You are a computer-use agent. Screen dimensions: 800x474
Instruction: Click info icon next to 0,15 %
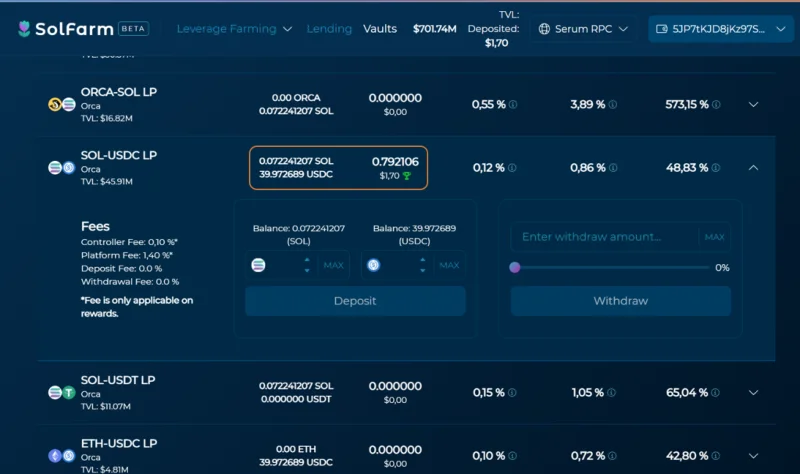pos(512,393)
